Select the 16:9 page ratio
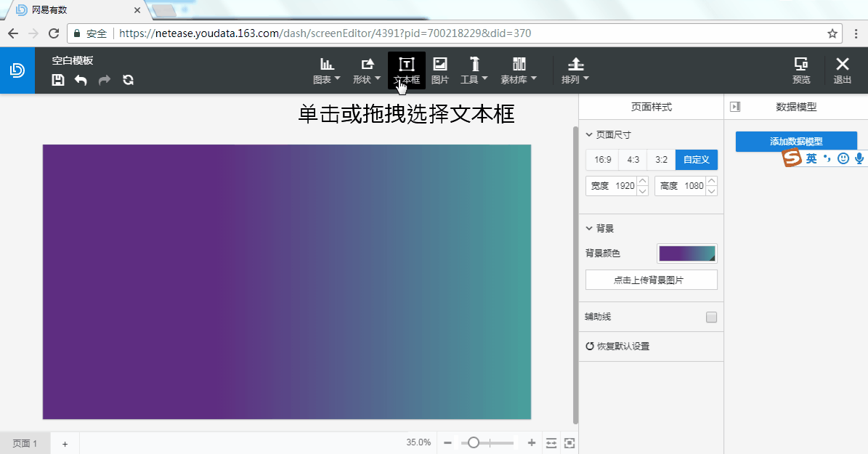 (602, 160)
